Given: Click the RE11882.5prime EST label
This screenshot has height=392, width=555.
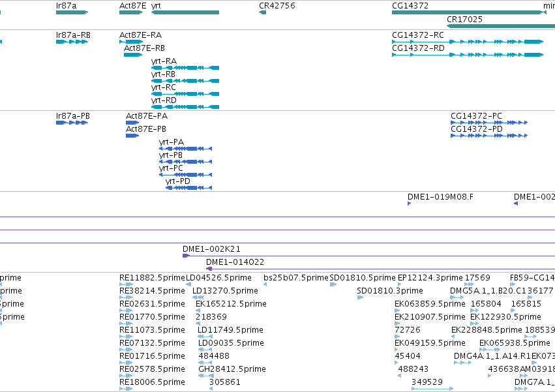Looking at the screenshot, I should click(152, 278).
